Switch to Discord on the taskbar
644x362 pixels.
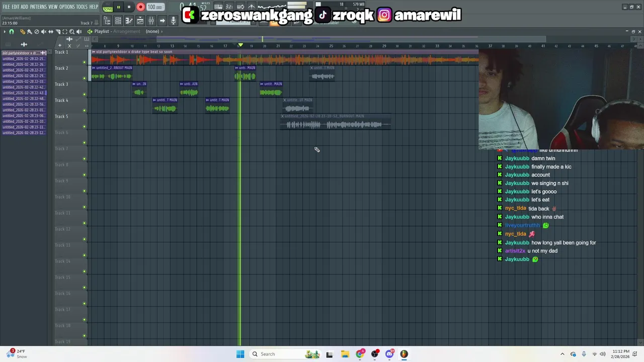click(389, 354)
